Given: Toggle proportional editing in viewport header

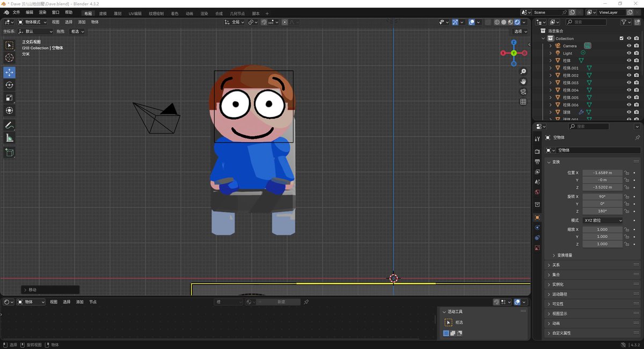Looking at the screenshot, I should [284, 22].
